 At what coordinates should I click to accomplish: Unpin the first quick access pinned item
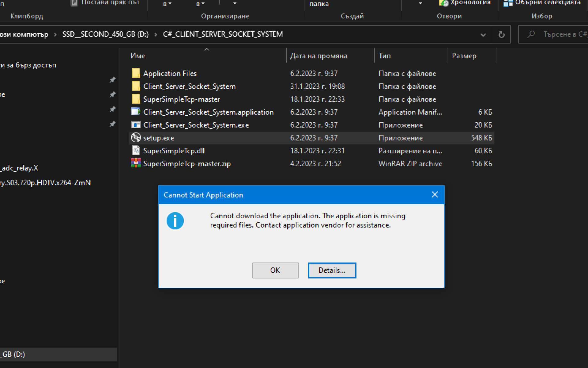coord(113,80)
